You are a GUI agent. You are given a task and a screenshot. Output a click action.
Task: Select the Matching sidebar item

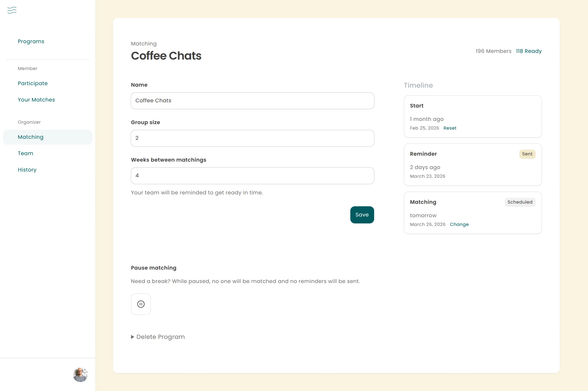tap(31, 137)
